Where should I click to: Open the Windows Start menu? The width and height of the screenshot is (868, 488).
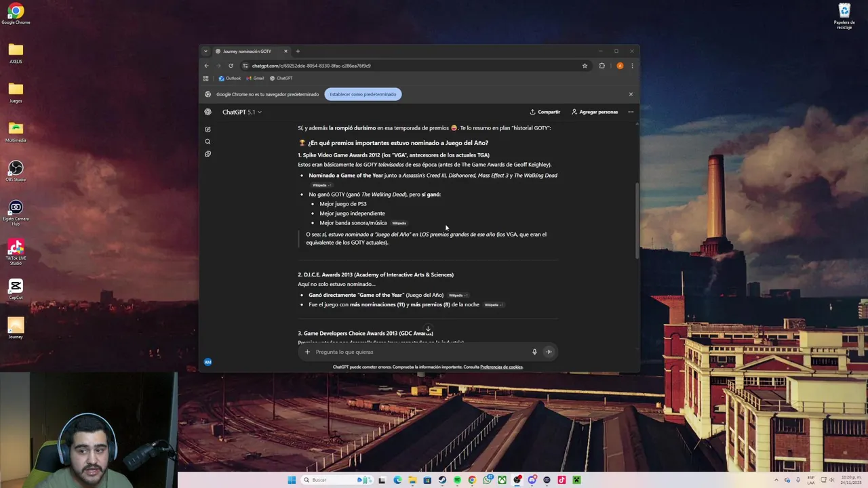tap(292, 480)
